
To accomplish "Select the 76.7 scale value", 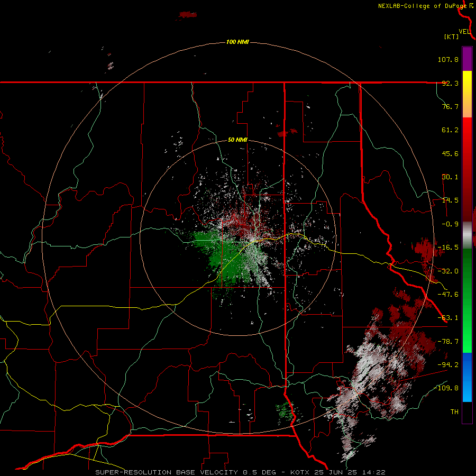I will pyautogui.click(x=450, y=106).
